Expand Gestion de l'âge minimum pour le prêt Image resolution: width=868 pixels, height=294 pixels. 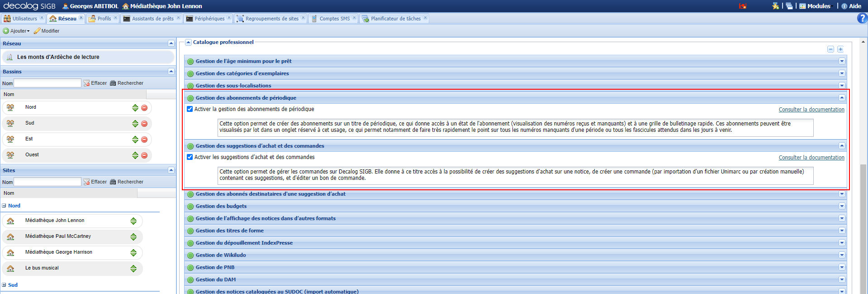point(842,61)
